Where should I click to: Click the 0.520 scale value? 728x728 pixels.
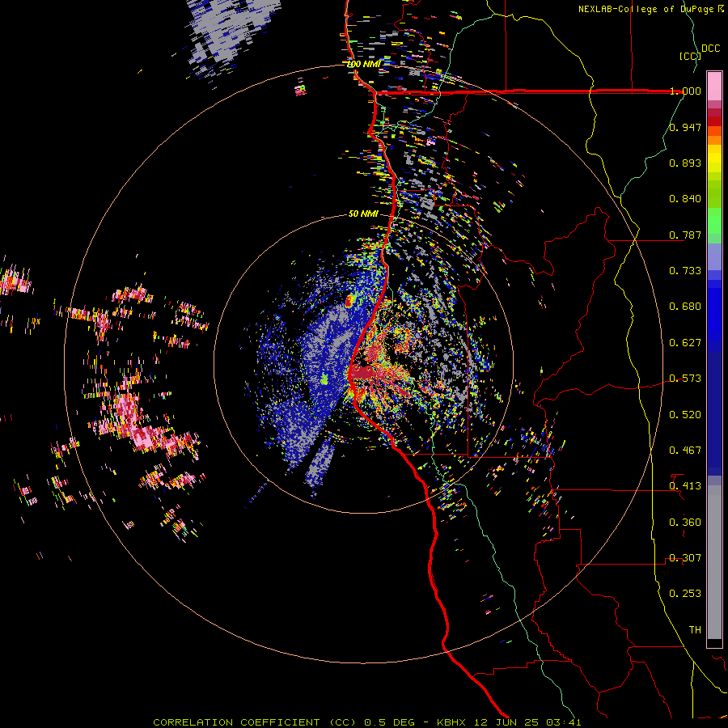coord(685,415)
